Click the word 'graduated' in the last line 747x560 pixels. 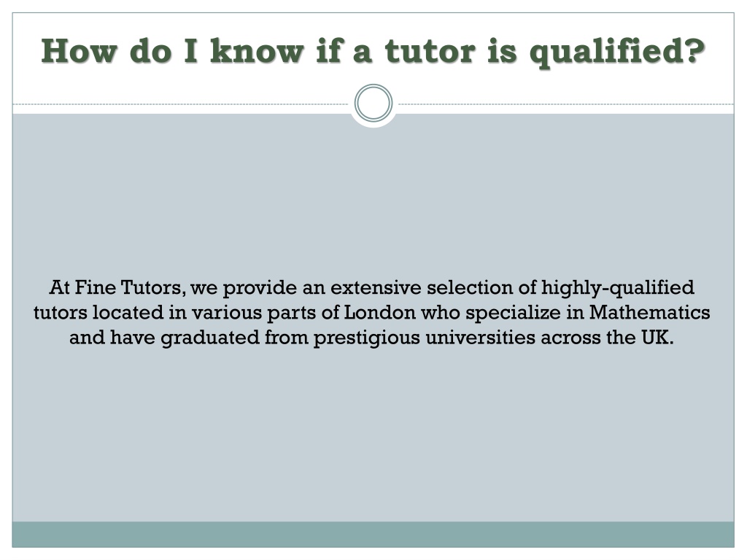tap(210, 338)
